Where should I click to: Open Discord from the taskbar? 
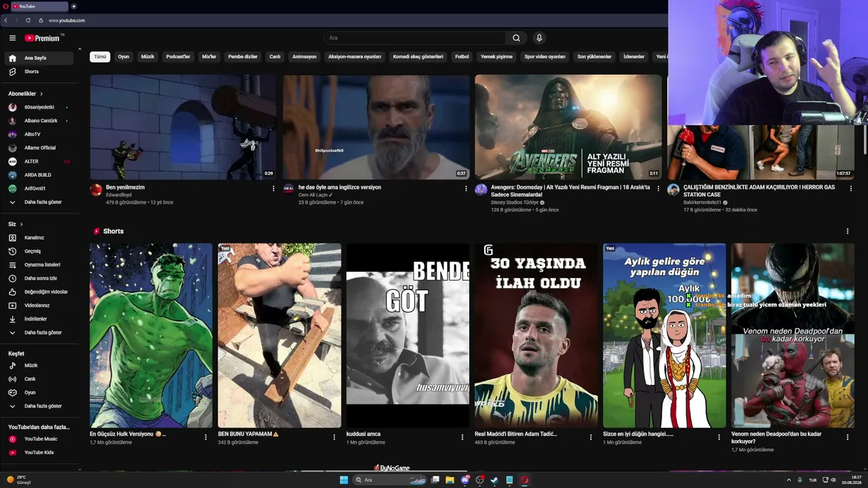(x=465, y=480)
